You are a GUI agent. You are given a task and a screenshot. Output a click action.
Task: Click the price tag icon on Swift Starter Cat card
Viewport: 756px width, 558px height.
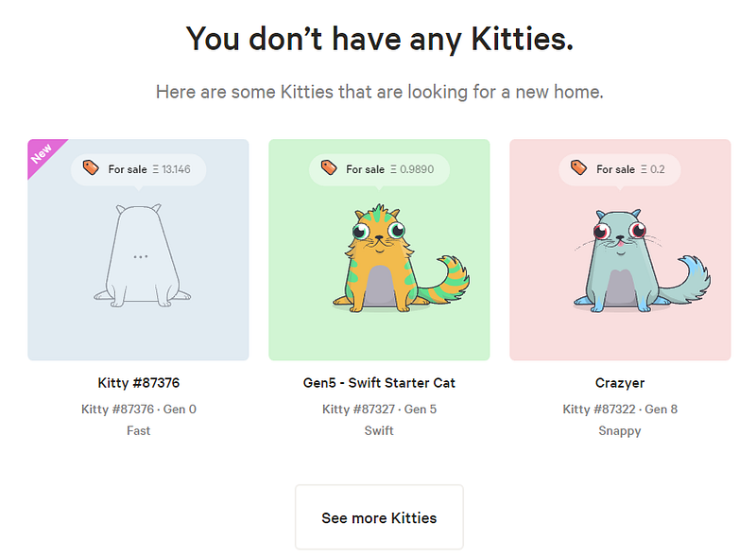(x=329, y=168)
